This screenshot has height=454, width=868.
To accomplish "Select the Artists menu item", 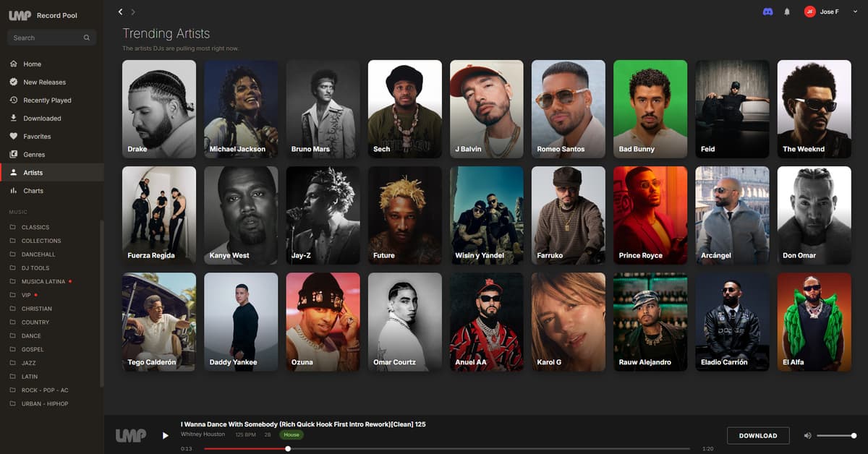I will click(52, 172).
